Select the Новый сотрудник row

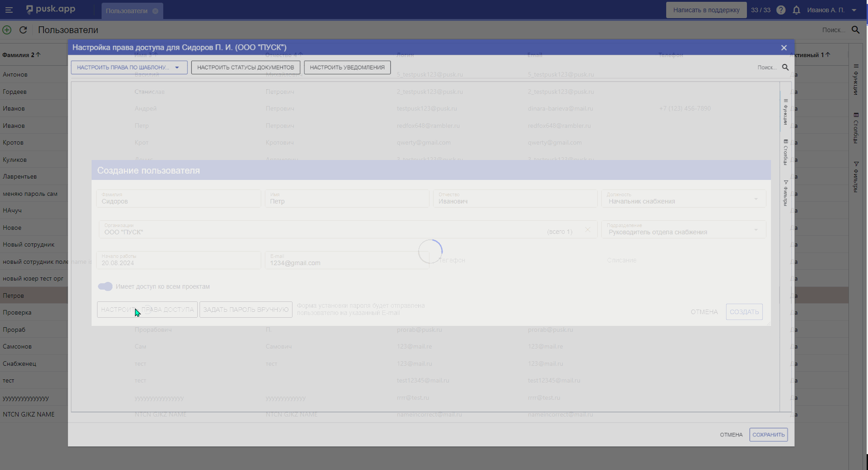(424, 244)
